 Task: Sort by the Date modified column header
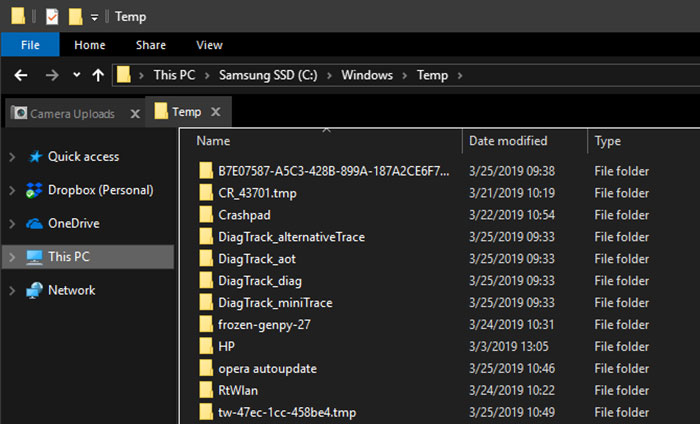pyautogui.click(x=508, y=141)
